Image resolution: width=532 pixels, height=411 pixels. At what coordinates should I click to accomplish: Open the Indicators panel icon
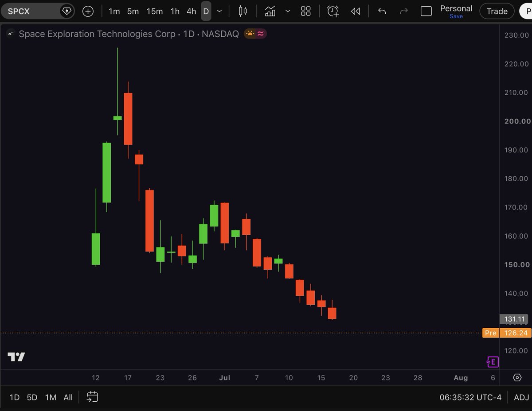(x=270, y=11)
